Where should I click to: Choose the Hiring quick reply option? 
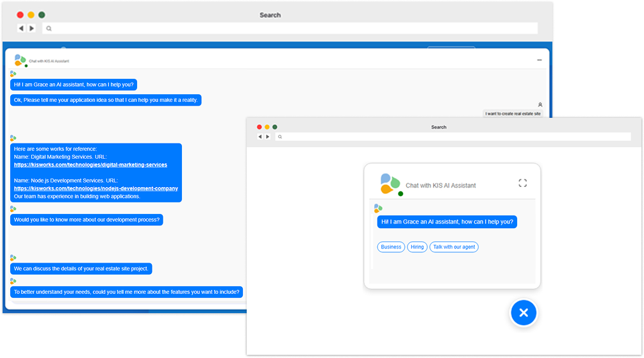tap(417, 247)
